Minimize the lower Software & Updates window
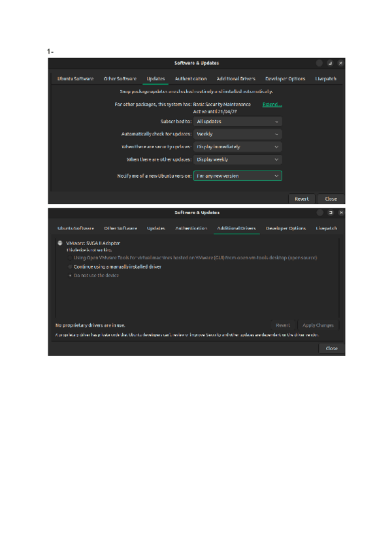The image size is (392, 554). pos(320,212)
